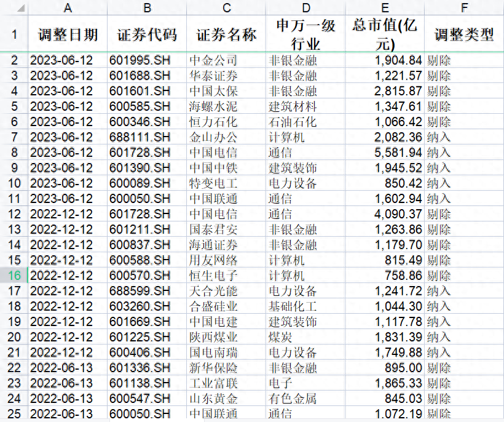Click cell 建筑材料
504x422 pixels.
tap(305, 106)
